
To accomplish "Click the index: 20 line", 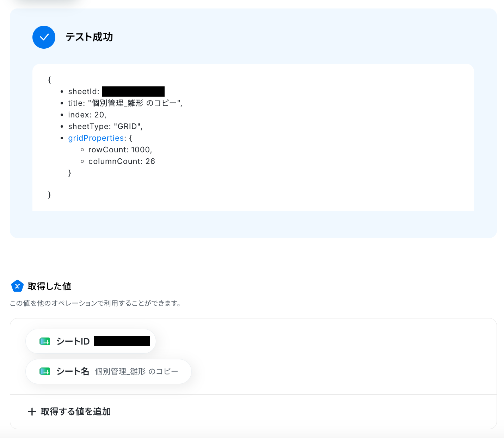I will 87,115.
